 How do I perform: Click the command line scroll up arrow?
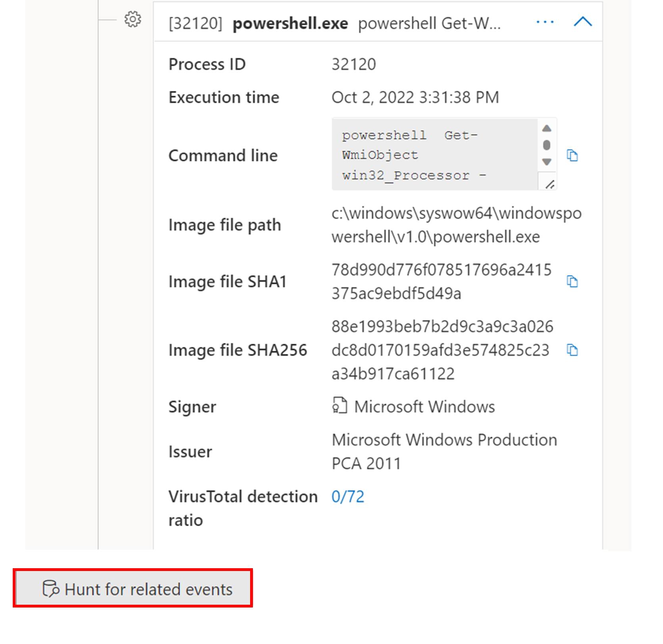(x=547, y=128)
